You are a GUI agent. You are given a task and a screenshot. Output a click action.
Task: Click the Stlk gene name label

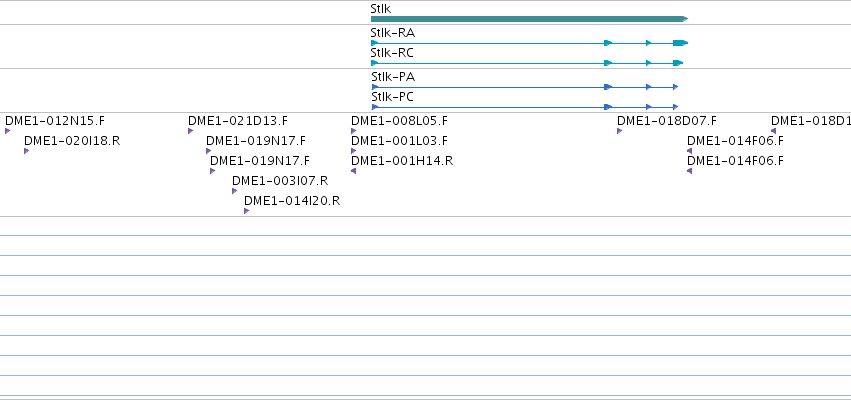(x=380, y=9)
